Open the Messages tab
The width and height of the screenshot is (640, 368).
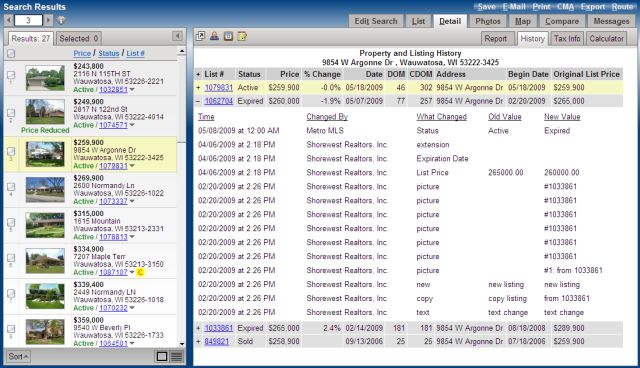click(x=611, y=21)
